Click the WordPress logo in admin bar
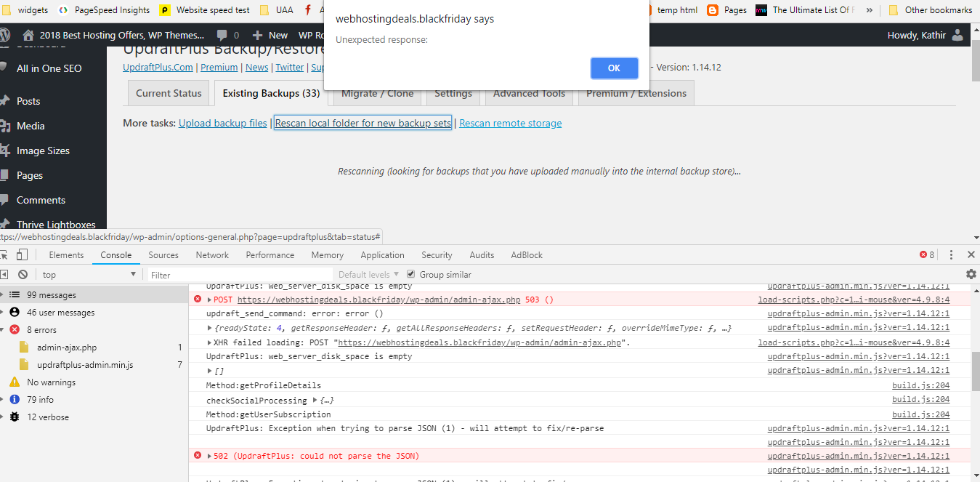 click(x=4, y=34)
